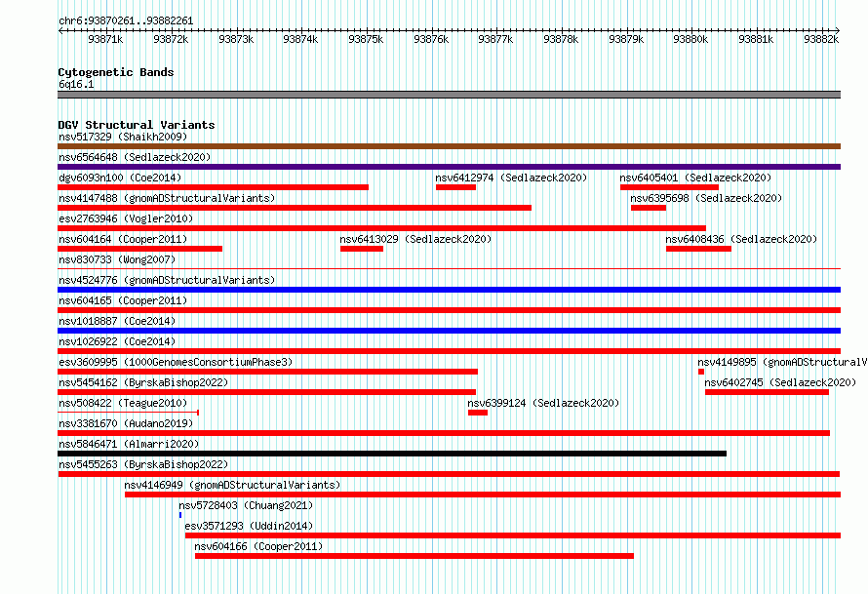The image size is (868, 594).
Task: Select the red esv3571293 variant bar
Action: tap(513, 535)
